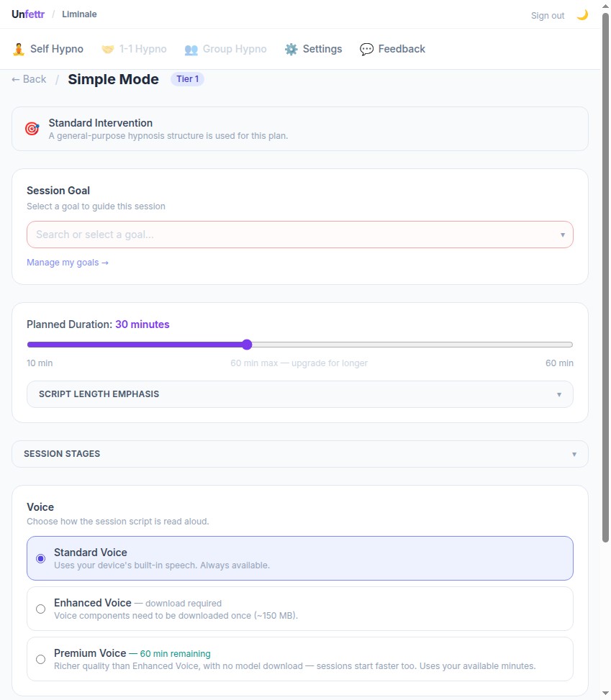
Task: Click the 1-1 Hypno handshake icon
Action: coord(108,49)
